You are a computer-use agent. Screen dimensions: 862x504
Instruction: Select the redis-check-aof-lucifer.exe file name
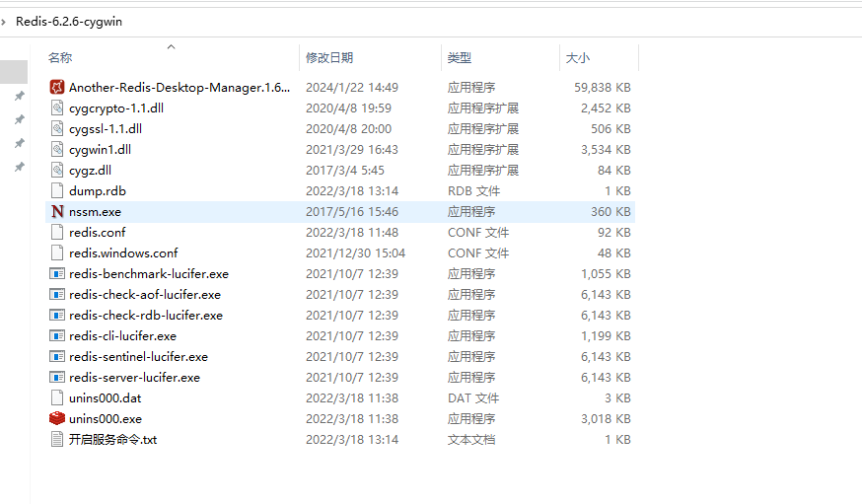coord(145,295)
